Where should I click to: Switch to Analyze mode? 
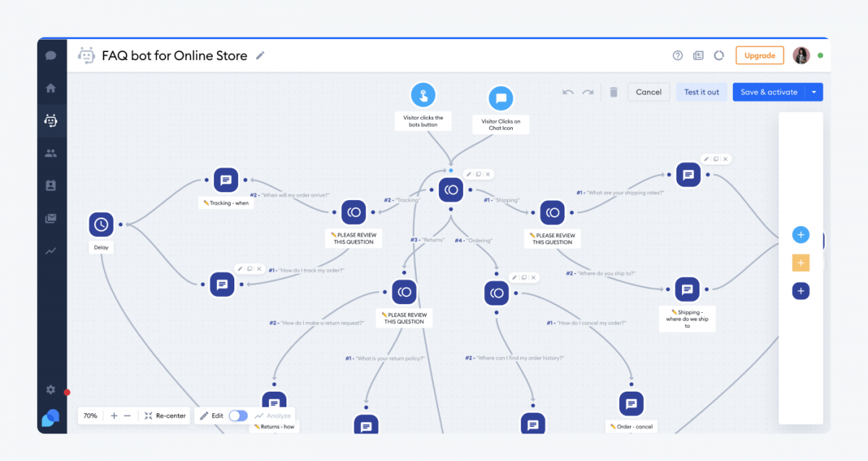tap(273, 415)
